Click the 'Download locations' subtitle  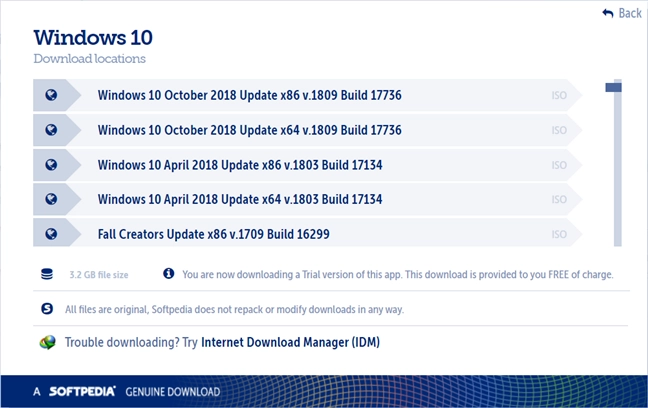90,59
